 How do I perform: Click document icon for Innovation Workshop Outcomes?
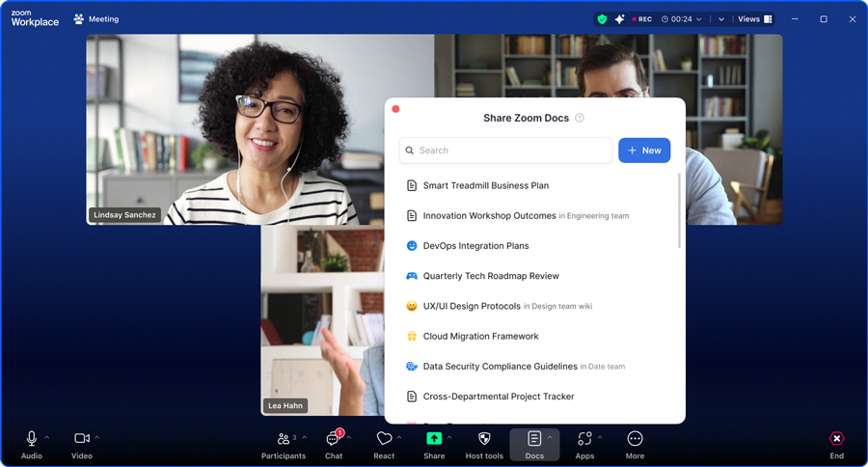[411, 215]
